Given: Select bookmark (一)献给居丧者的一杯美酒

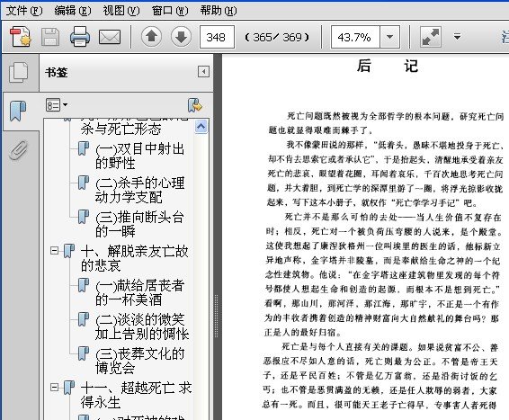Looking at the screenshot, I should point(140,292).
